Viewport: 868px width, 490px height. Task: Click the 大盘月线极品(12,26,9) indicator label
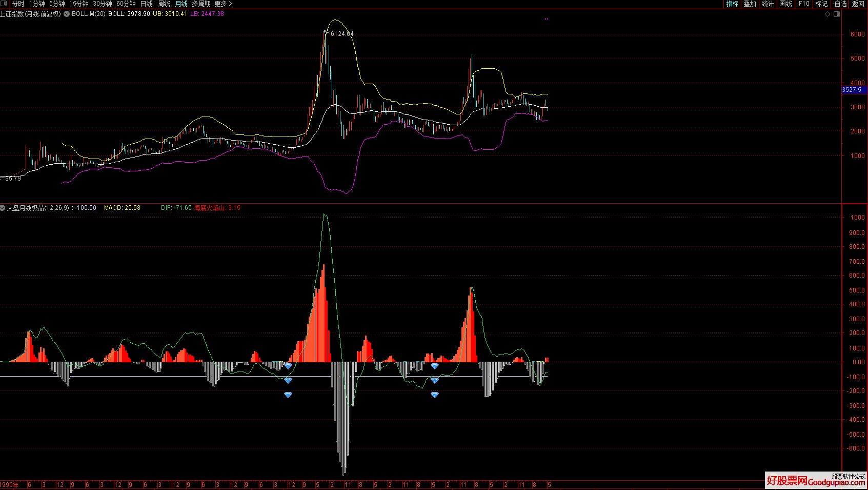38,208
